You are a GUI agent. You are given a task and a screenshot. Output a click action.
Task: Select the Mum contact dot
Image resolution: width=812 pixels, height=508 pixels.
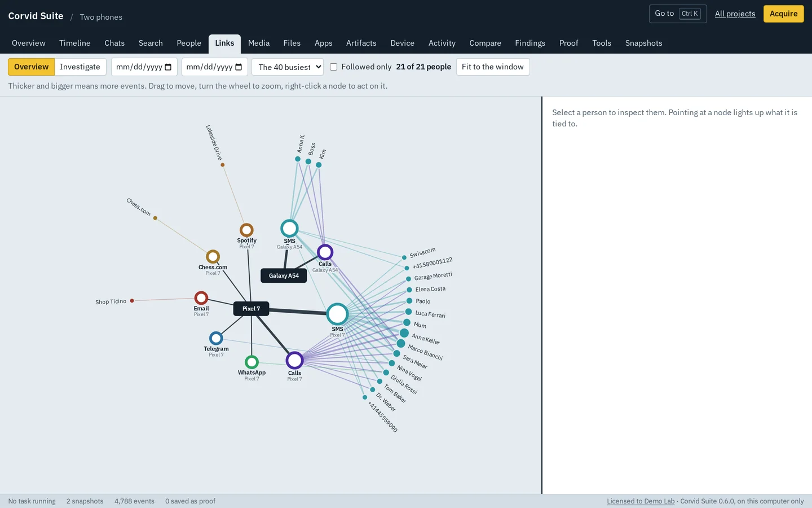click(x=407, y=322)
